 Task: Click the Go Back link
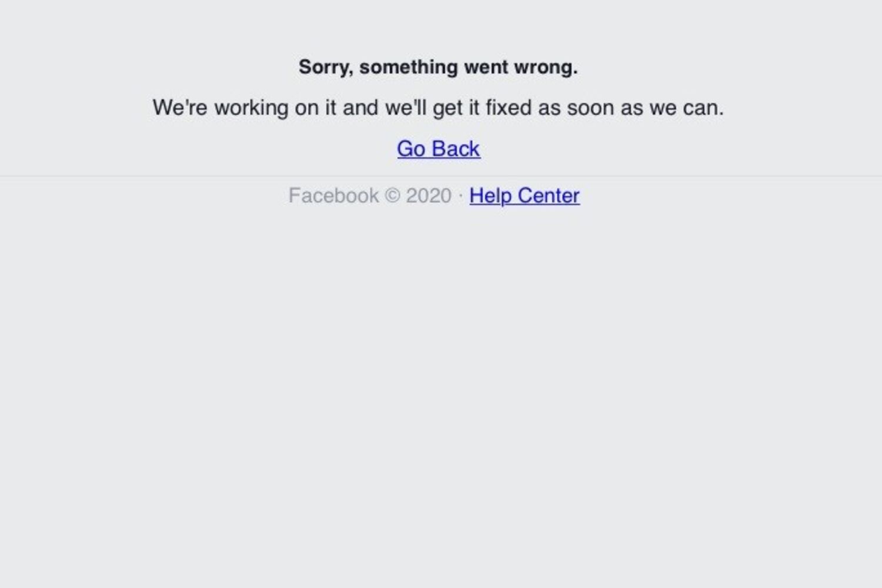tap(439, 149)
